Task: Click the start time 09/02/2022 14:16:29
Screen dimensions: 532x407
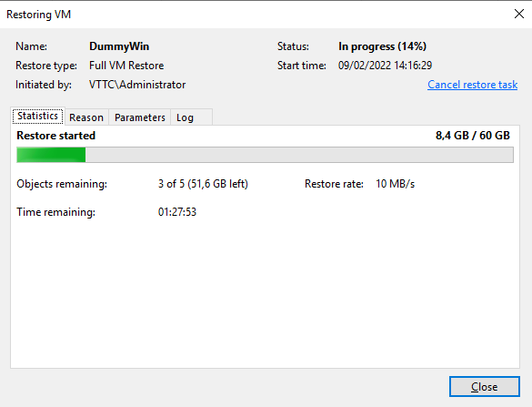Action: click(x=385, y=66)
